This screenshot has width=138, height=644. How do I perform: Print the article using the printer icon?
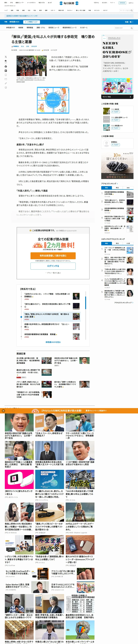(6, 87)
